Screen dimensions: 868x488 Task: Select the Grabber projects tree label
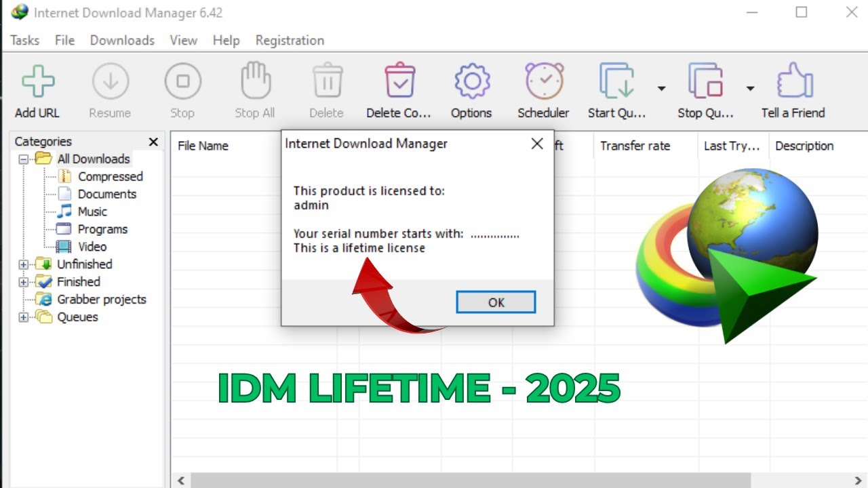102,300
